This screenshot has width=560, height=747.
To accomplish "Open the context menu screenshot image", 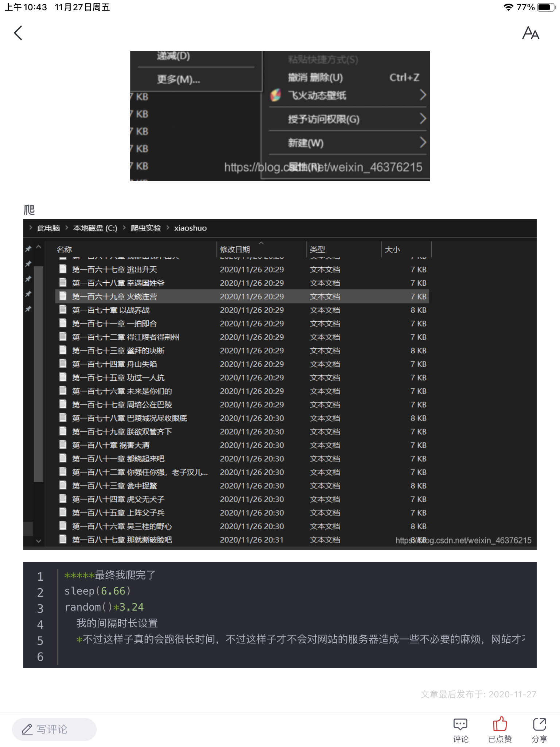I will coord(280,116).
